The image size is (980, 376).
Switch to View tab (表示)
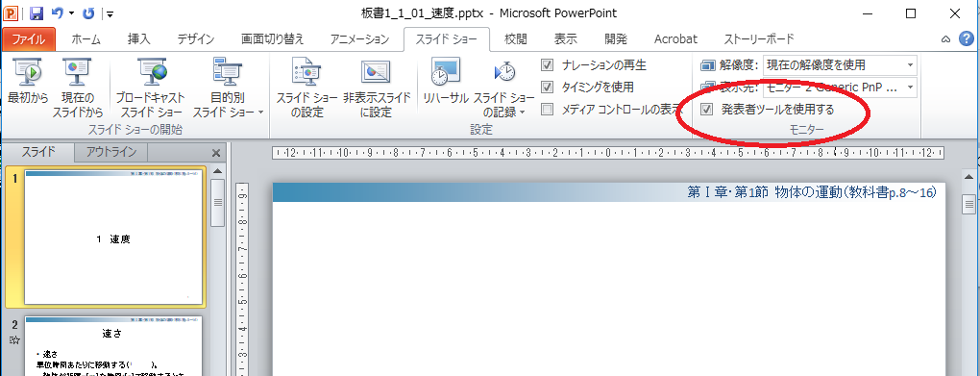566,39
